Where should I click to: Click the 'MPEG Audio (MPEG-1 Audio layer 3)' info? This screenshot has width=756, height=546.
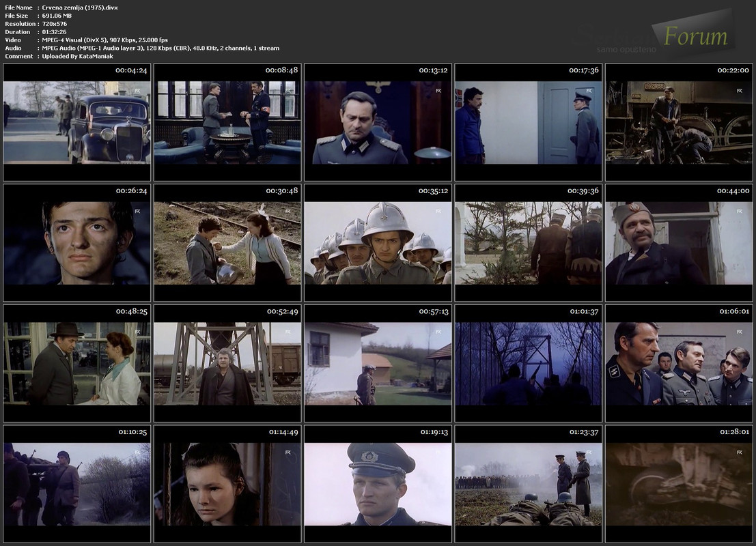click(x=92, y=48)
